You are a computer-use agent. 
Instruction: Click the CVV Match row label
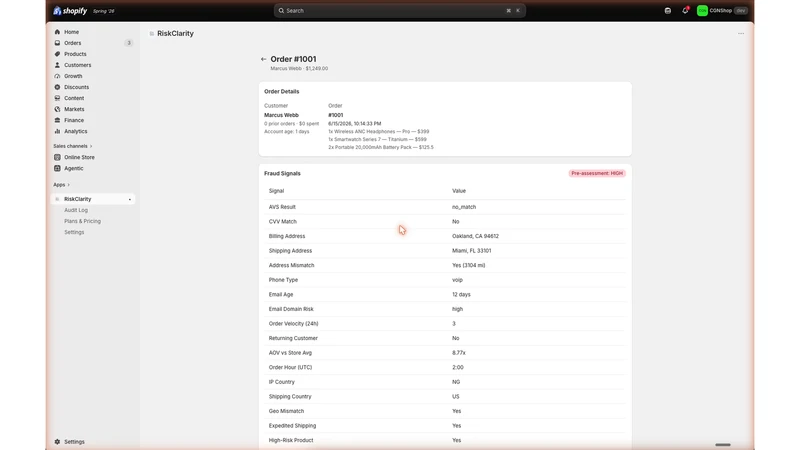pyautogui.click(x=283, y=222)
